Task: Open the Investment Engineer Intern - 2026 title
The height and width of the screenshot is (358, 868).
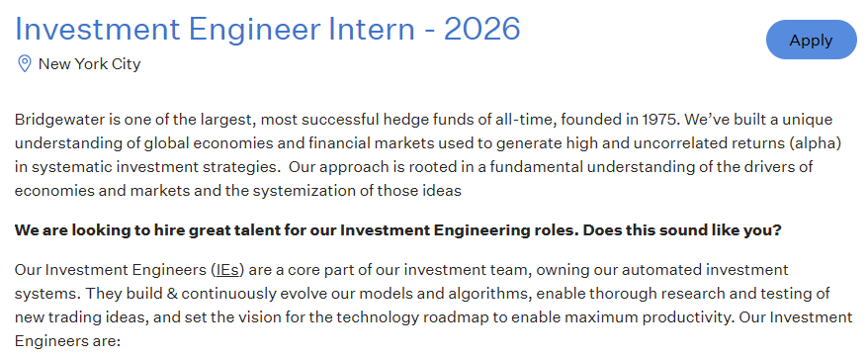Action: [267, 29]
